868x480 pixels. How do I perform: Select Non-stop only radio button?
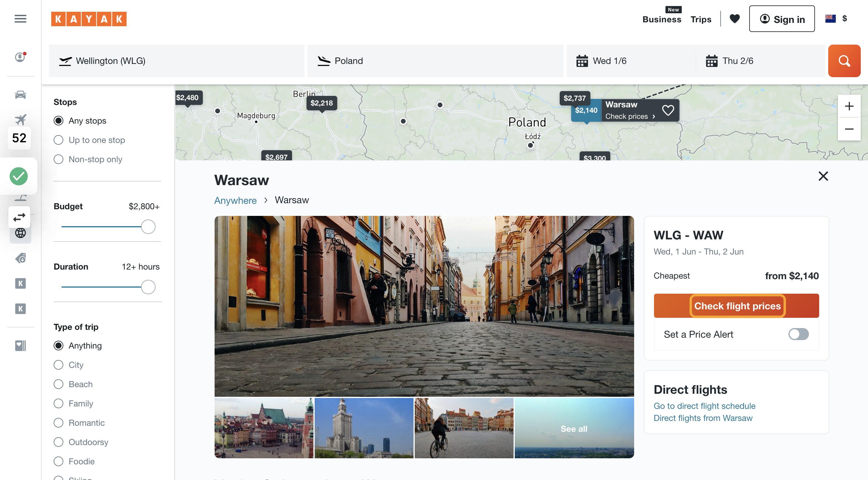[x=58, y=159]
